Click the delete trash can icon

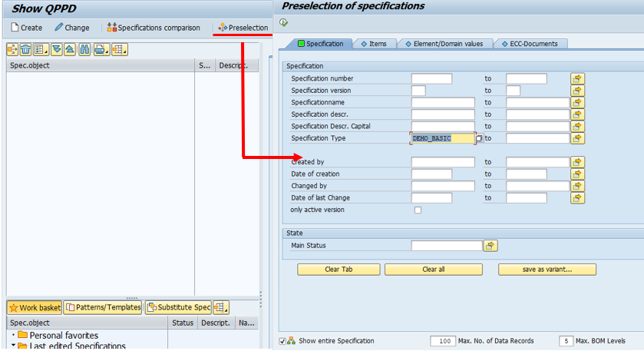[x=26, y=50]
